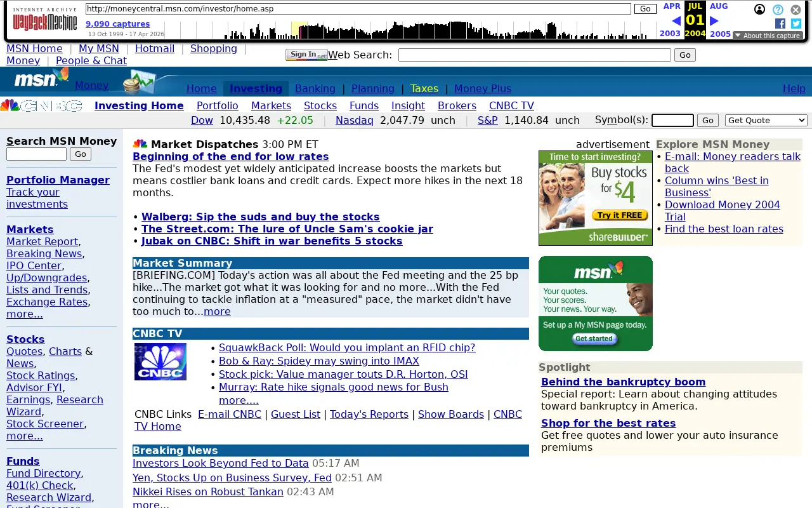Click the CNBC logo in the navigation bar

41,105
